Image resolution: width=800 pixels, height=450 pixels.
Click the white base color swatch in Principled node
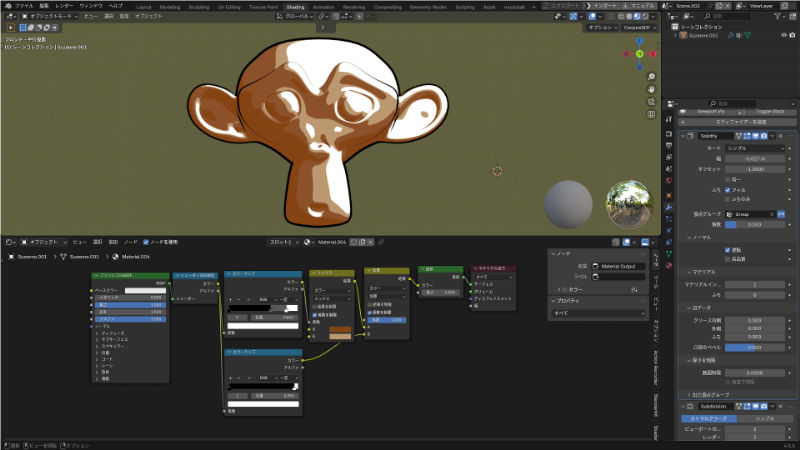(144, 290)
